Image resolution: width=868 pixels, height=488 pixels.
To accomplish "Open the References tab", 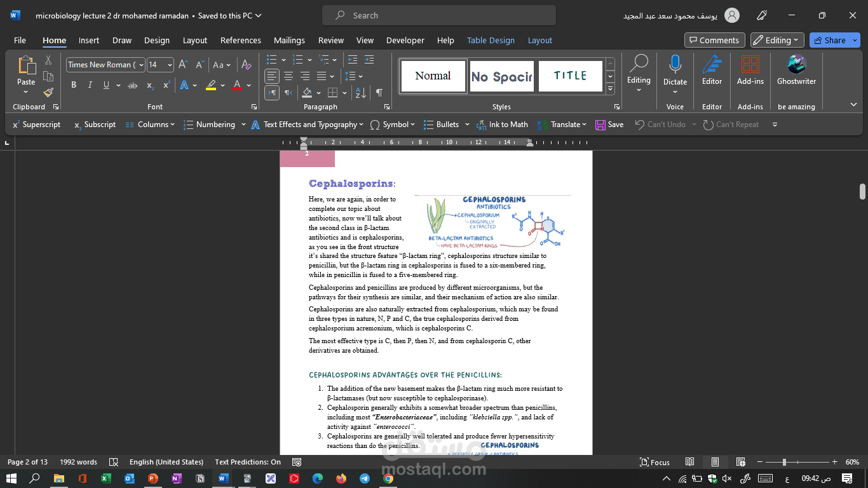I will pyautogui.click(x=240, y=40).
